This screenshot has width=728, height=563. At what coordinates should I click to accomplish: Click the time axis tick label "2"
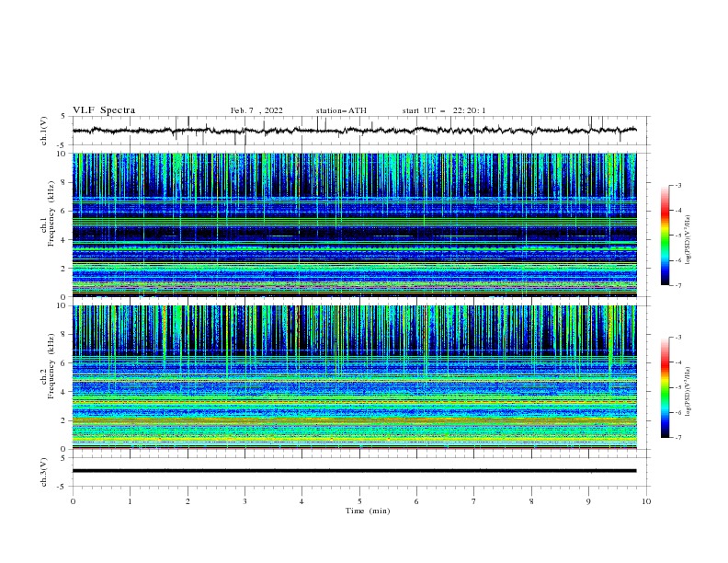188,501
